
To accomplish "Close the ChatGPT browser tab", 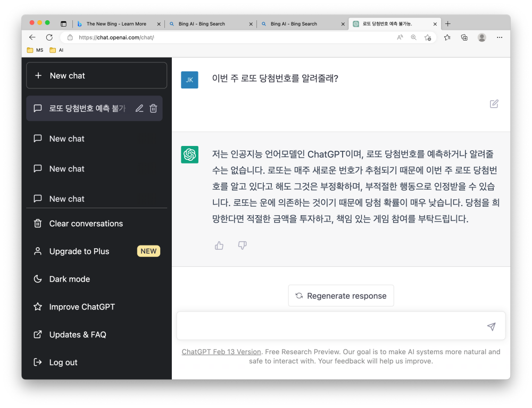I will click(x=435, y=24).
